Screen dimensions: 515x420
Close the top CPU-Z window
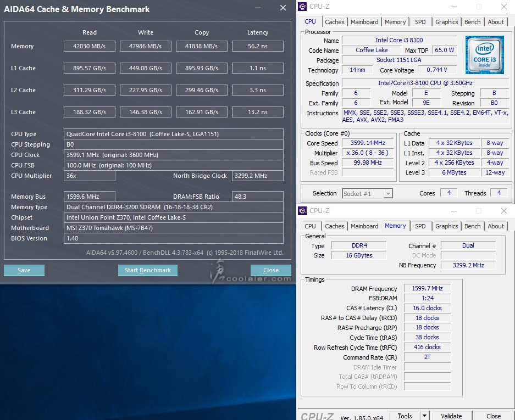(504, 7)
